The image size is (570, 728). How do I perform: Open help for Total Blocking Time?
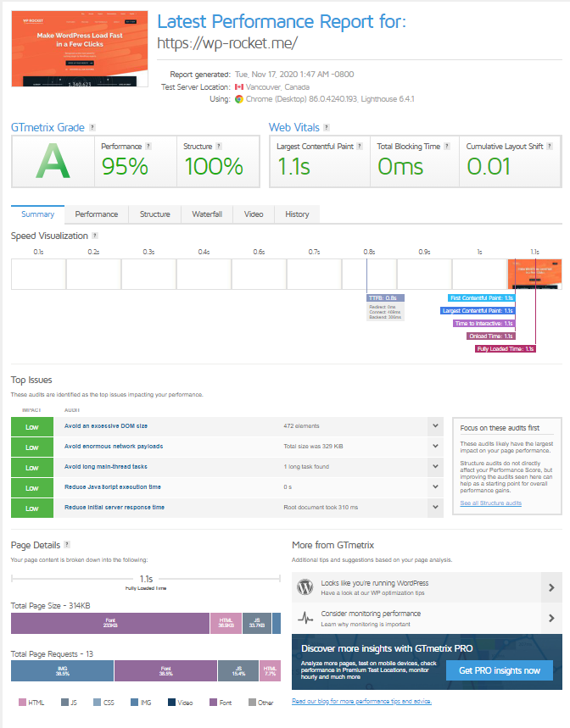click(x=447, y=147)
